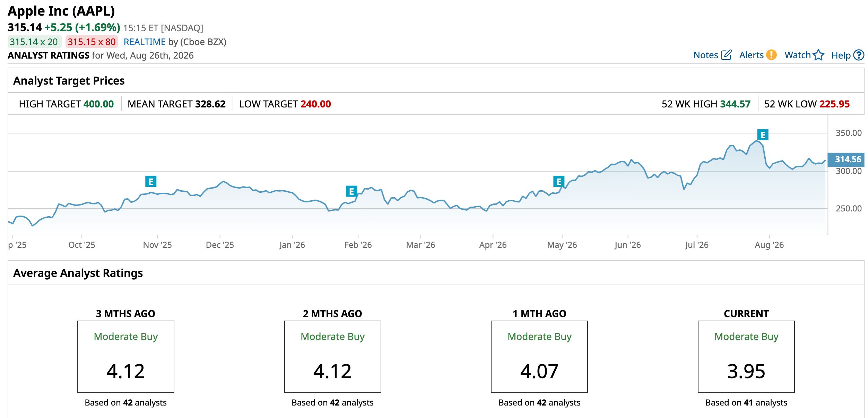
Task: Click the Jun '26 date axis label
Action: pyautogui.click(x=628, y=245)
